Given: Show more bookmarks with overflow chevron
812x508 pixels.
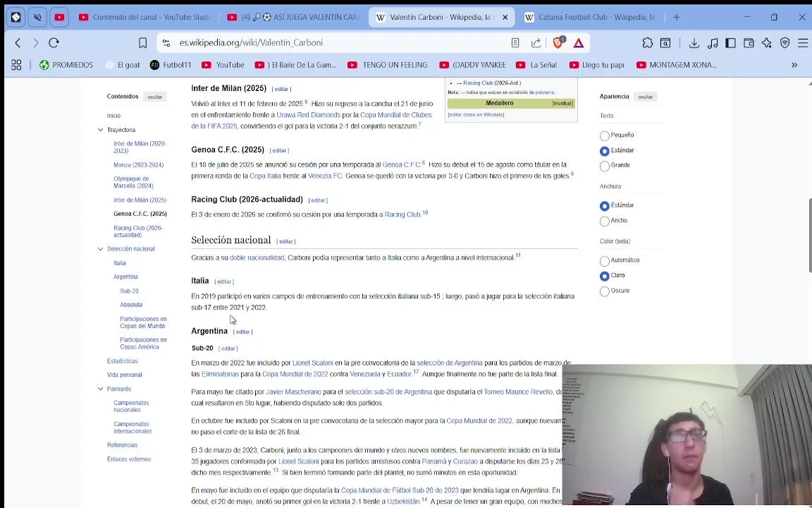Looking at the screenshot, I should pos(794,65).
